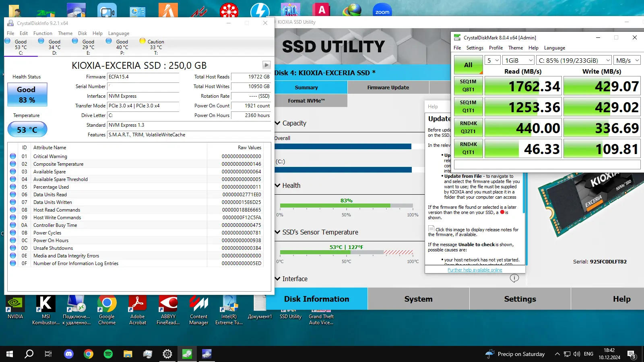Open Документ1 desktop file
644x362 pixels.
pyautogui.click(x=260, y=308)
